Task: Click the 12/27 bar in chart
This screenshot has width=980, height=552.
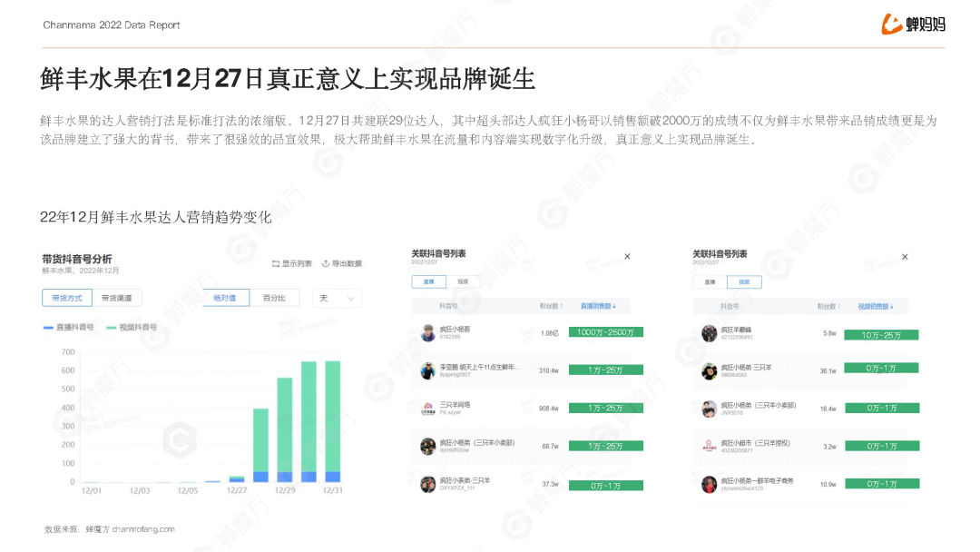Action: tap(237, 479)
